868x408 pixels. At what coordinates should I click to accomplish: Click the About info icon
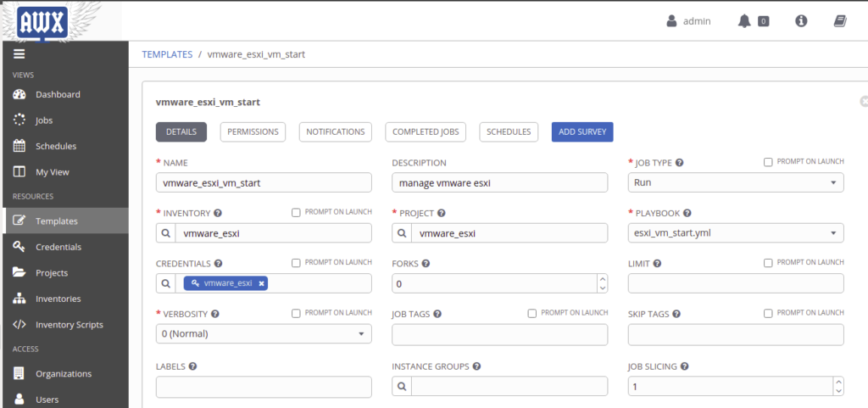click(801, 21)
